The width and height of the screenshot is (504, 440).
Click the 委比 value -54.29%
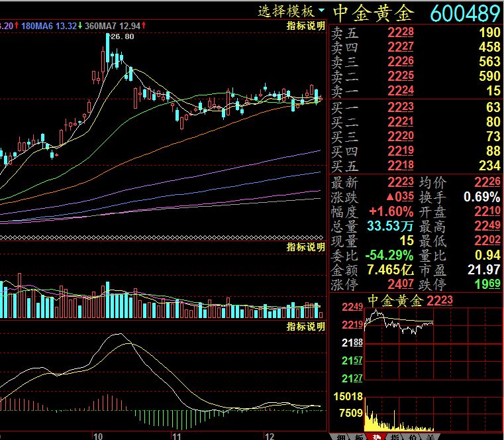[x=389, y=255]
